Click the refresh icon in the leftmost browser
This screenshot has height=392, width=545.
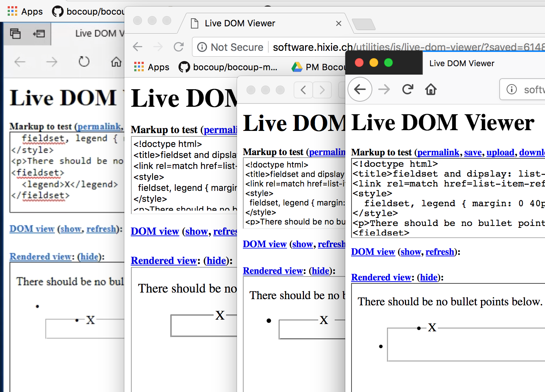[84, 61]
